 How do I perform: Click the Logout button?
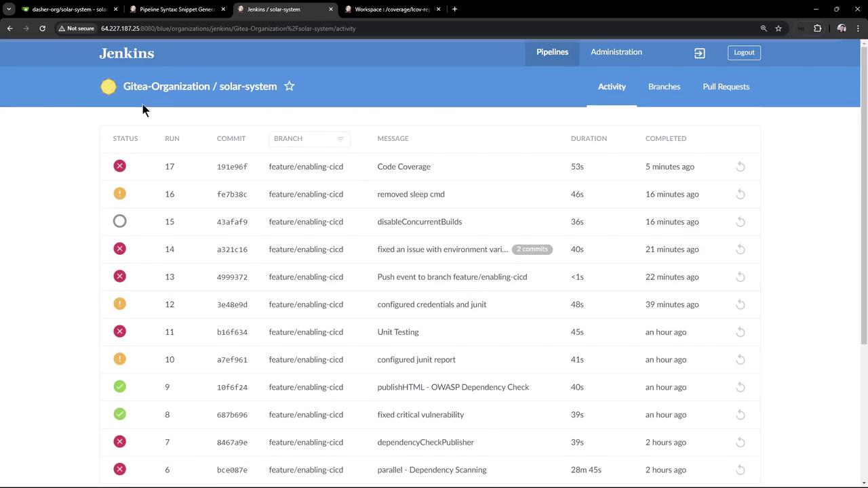744,52
